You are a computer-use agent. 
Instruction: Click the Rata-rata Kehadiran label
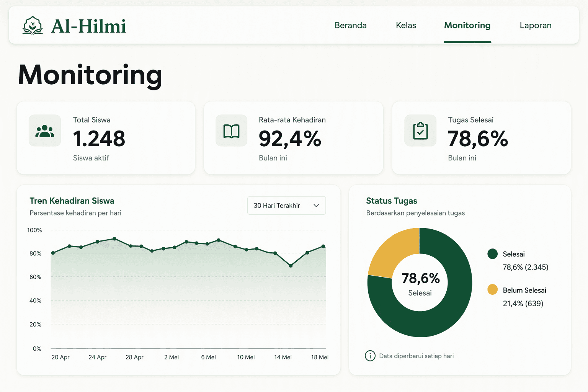tap(292, 120)
